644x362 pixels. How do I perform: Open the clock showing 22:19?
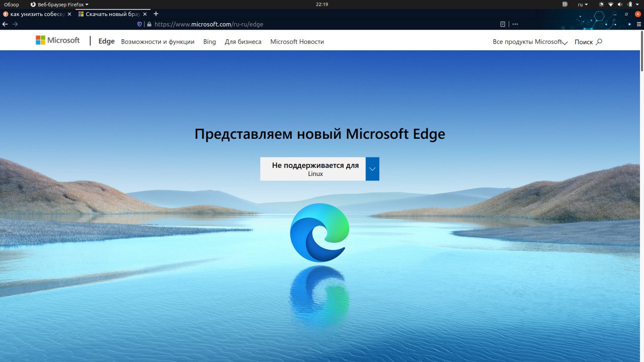(x=322, y=4)
